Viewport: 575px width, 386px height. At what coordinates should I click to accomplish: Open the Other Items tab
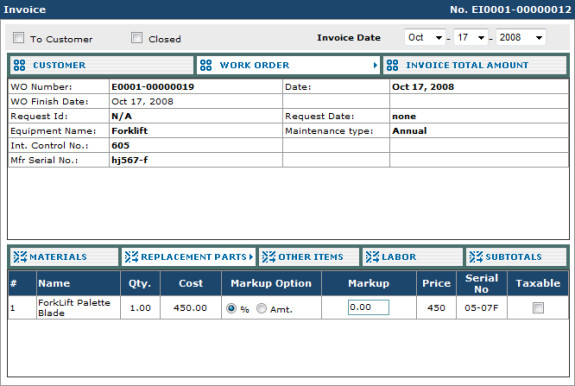coord(309,257)
